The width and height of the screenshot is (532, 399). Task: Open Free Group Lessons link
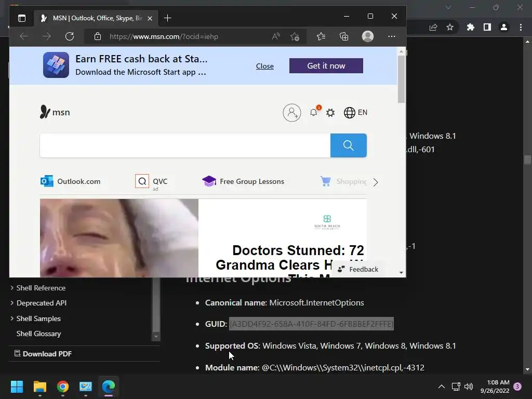coord(243,181)
